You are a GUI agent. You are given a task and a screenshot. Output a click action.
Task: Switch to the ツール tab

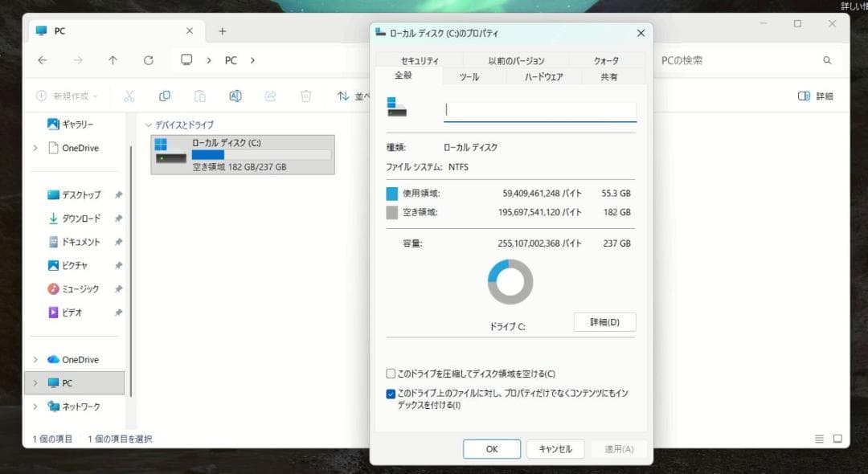pyautogui.click(x=470, y=77)
